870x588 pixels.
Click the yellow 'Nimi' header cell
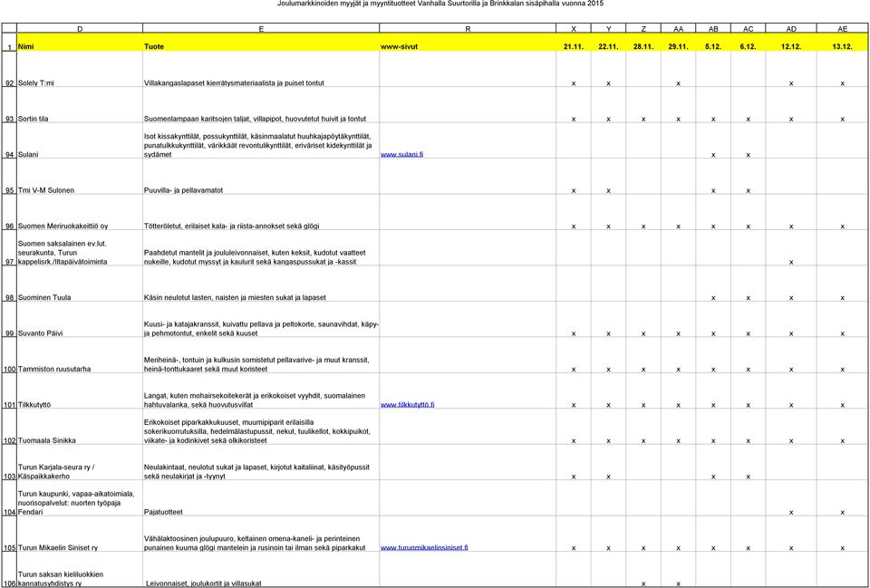80,43
